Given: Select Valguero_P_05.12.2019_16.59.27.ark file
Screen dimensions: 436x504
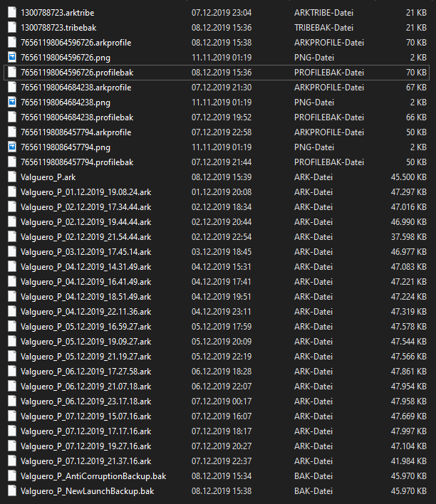Looking at the screenshot, I should point(85,326).
